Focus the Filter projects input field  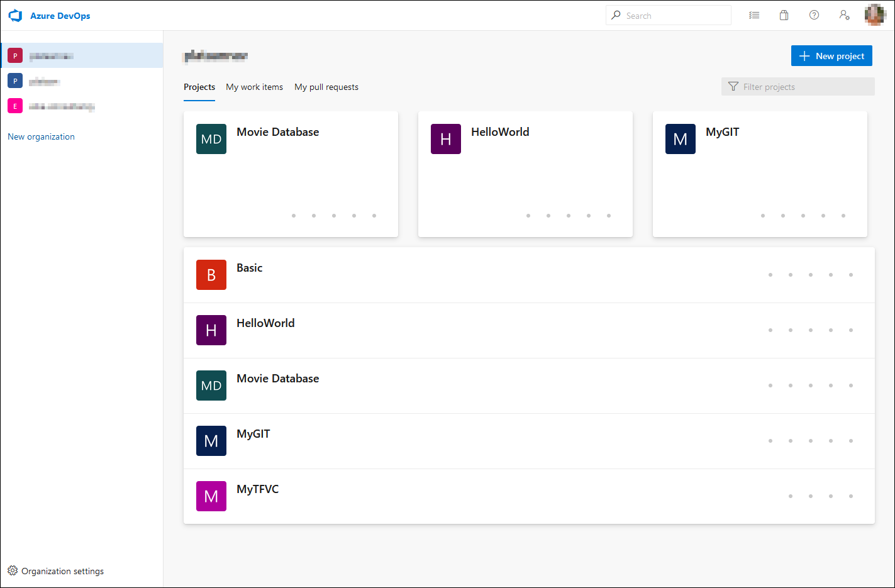coord(798,87)
